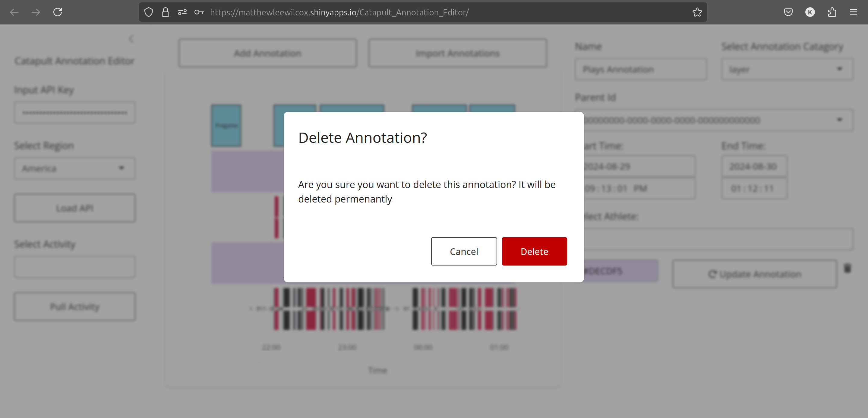Save the page using the Pocket icon

pyautogui.click(x=788, y=12)
